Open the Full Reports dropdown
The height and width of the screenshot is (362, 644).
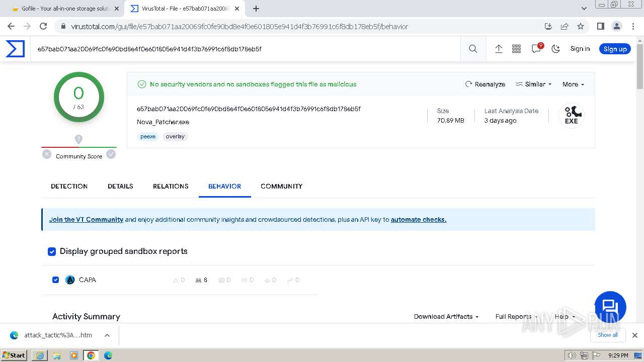tap(516, 316)
